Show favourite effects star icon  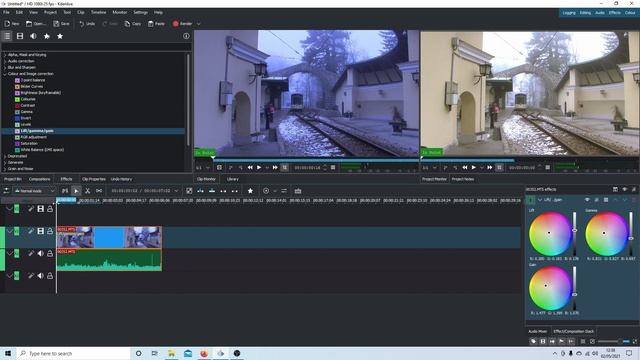click(x=60, y=36)
